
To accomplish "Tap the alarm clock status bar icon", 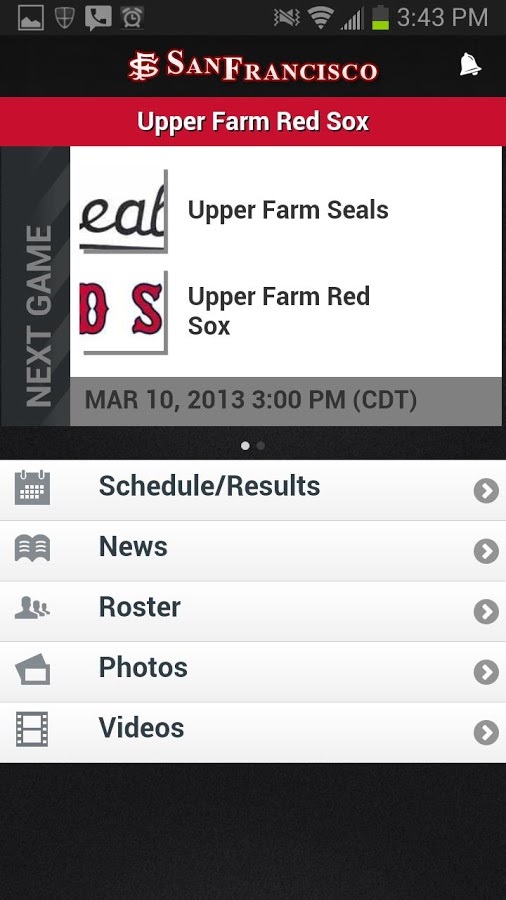I will (x=132, y=17).
